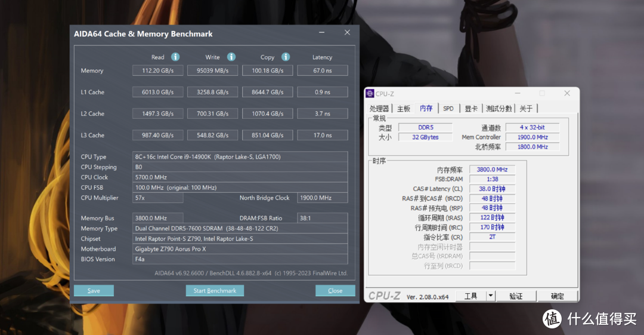Click the CPU Multiplier 57x field
Image resolution: width=644 pixels, height=335 pixels.
157,198
